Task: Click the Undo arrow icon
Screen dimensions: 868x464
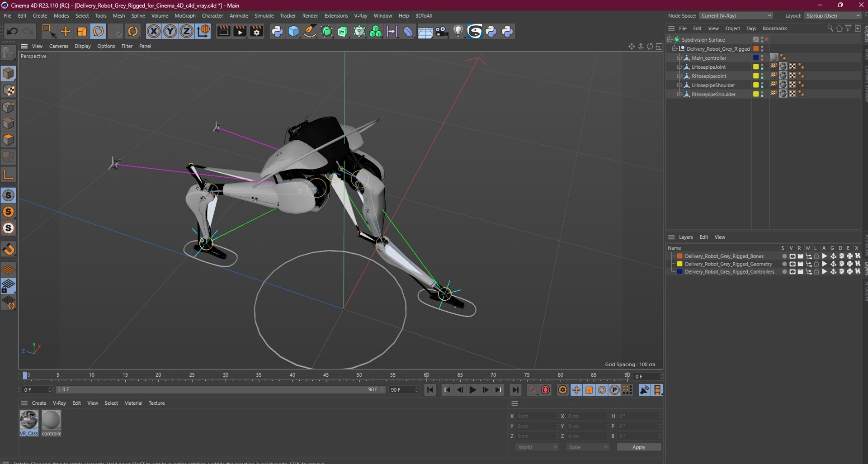Action: (x=12, y=31)
